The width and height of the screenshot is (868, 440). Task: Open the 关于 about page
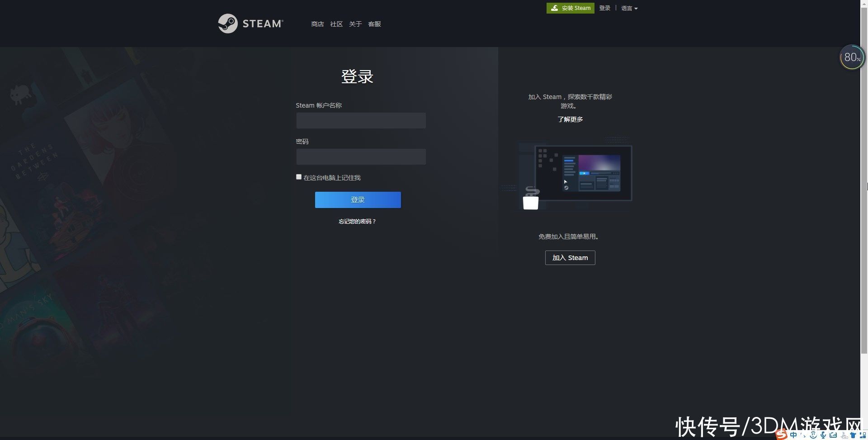(355, 24)
